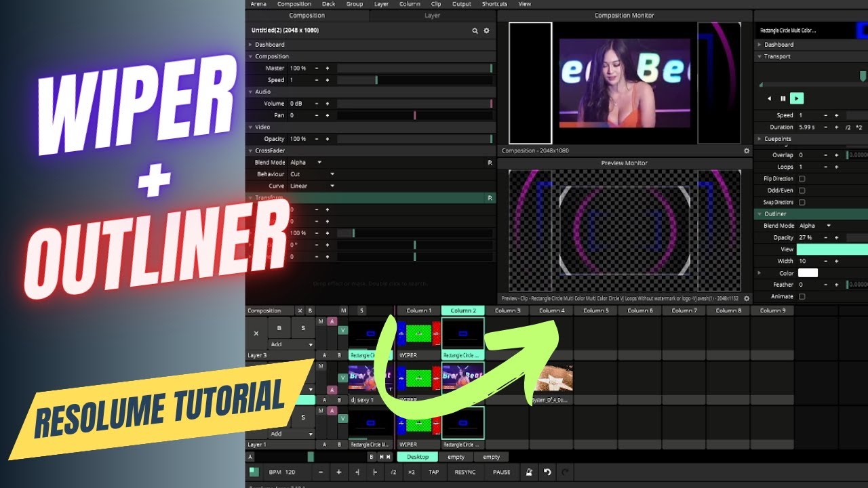Double the BPM with ×2 button
Image resolution: width=868 pixels, height=488 pixels.
(411, 472)
